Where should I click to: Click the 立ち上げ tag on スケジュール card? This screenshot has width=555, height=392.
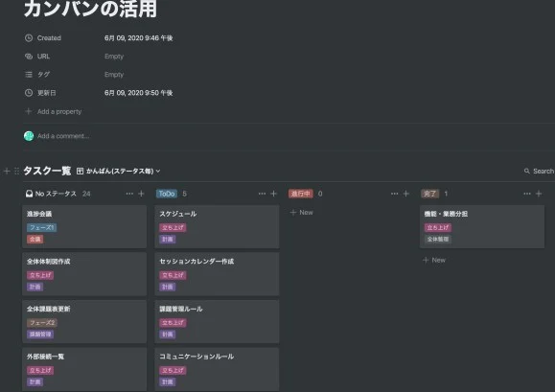(173, 227)
